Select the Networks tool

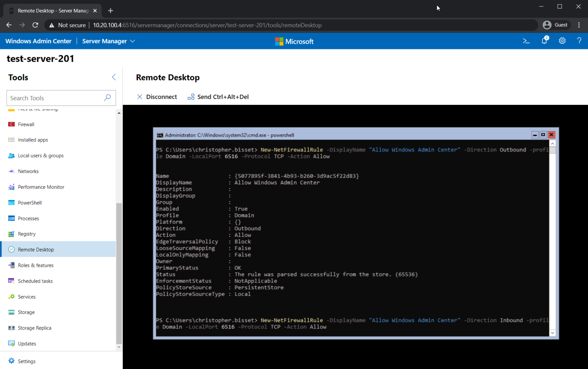28,171
